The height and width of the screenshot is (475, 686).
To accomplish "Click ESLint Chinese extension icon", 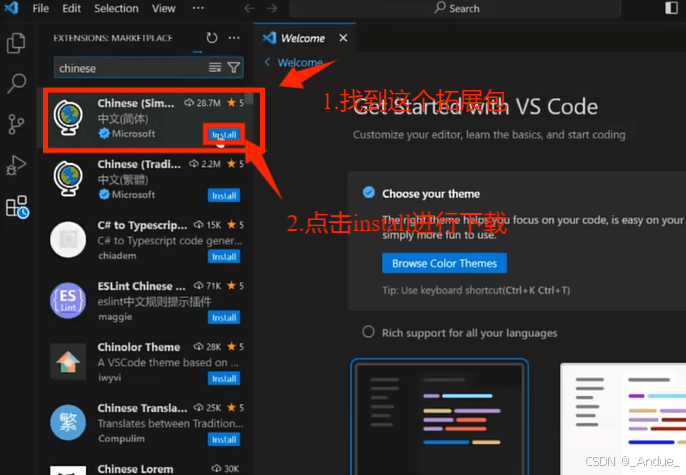I will (68, 300).
